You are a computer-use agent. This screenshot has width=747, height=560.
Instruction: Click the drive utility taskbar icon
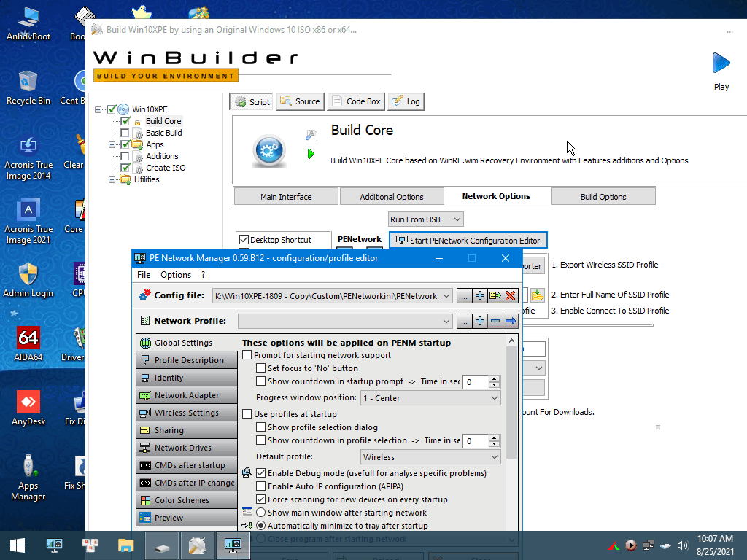click(x=161, y=545)
